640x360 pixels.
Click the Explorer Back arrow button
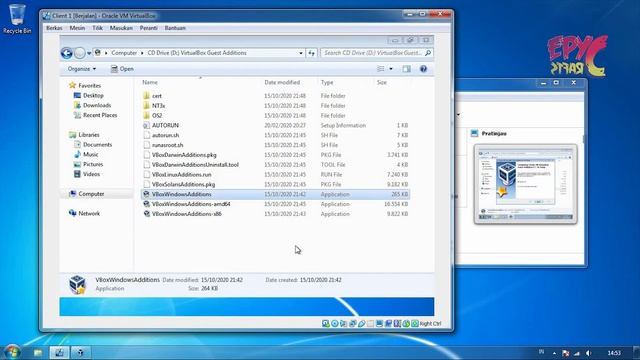pos(67,53)
